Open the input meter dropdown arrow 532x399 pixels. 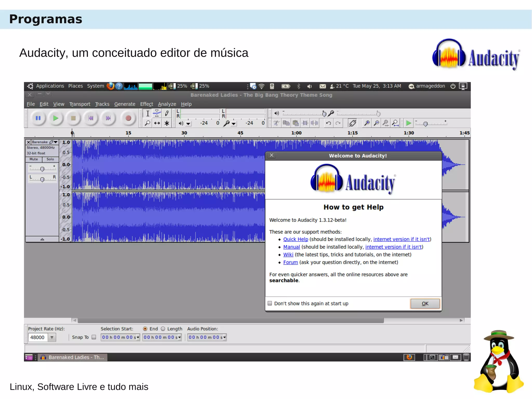[234, 124]
